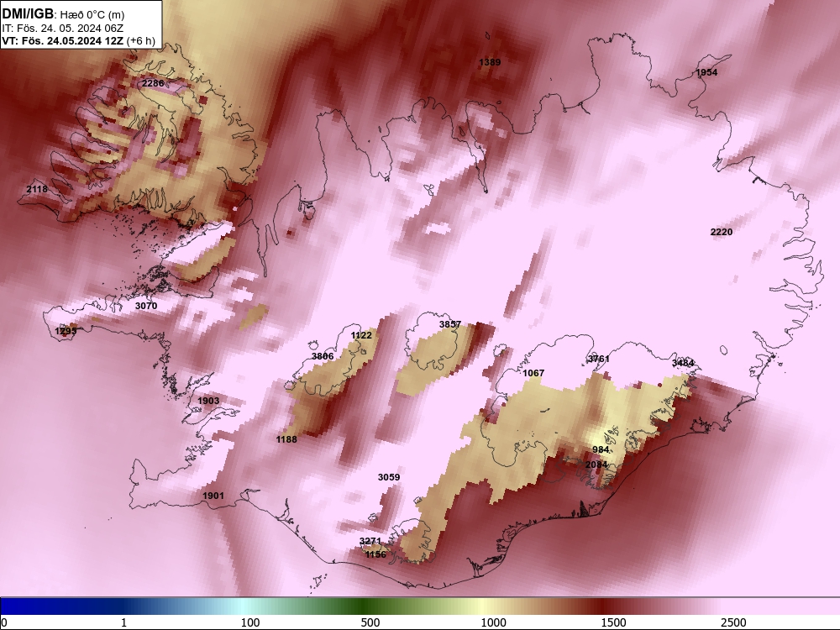
Task: Select the map value 3070
Action: 146,306
